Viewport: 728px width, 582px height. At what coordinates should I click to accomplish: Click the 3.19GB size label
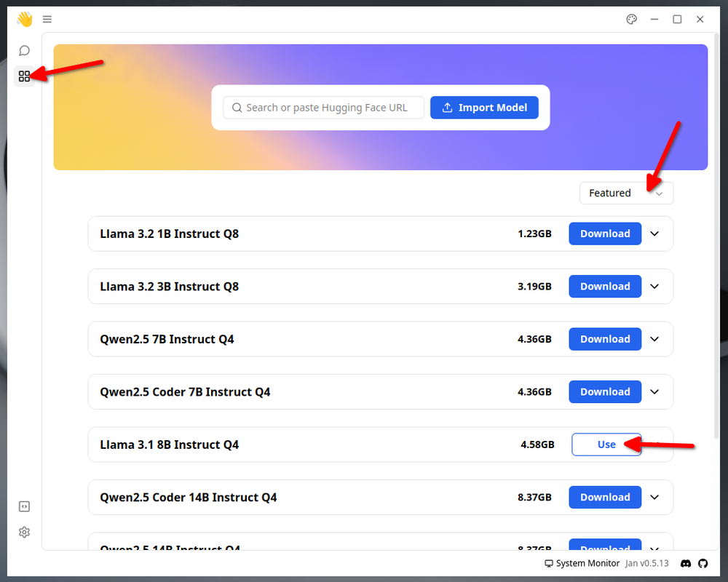tap(534, 287)
